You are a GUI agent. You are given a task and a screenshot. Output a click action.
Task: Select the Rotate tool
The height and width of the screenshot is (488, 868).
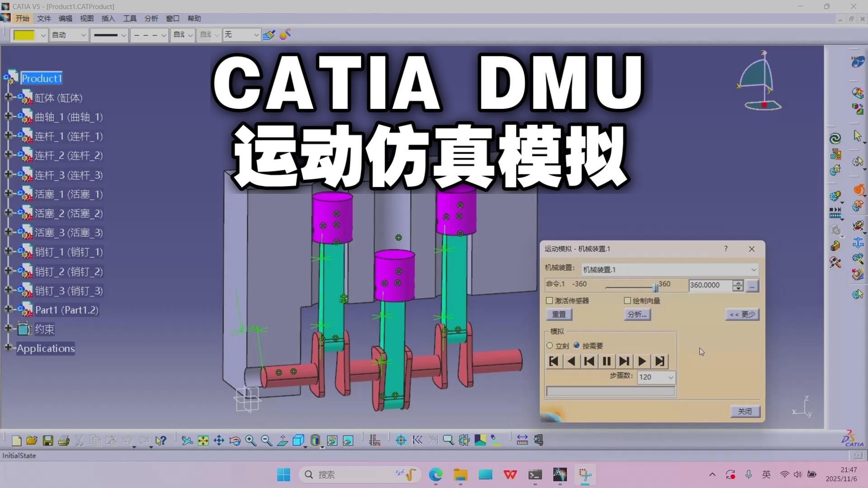[235, 441]
